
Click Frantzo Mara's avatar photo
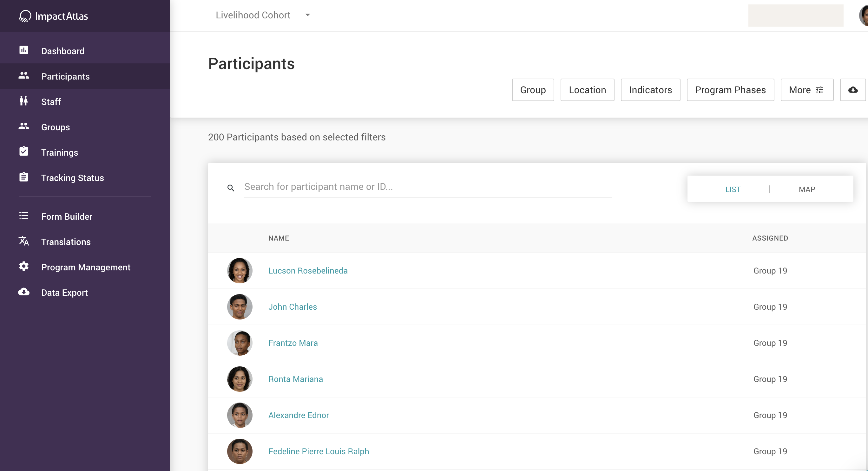[240, 343]
